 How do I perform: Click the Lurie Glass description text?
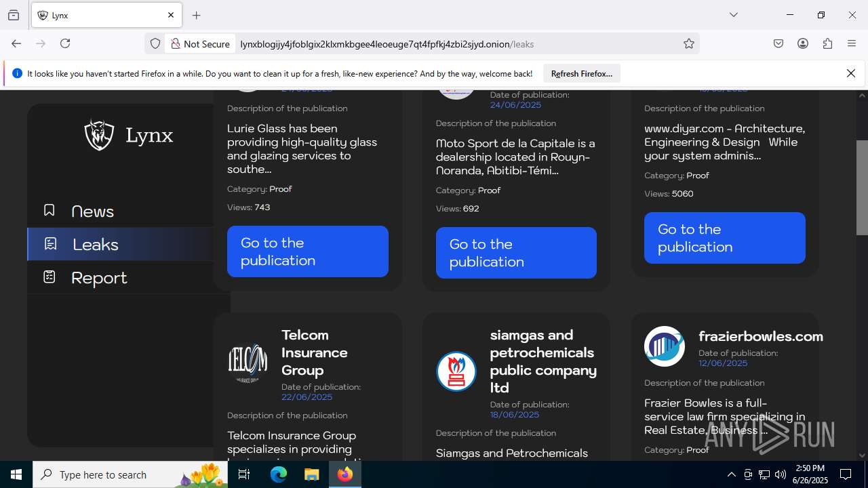click(302, 148)
